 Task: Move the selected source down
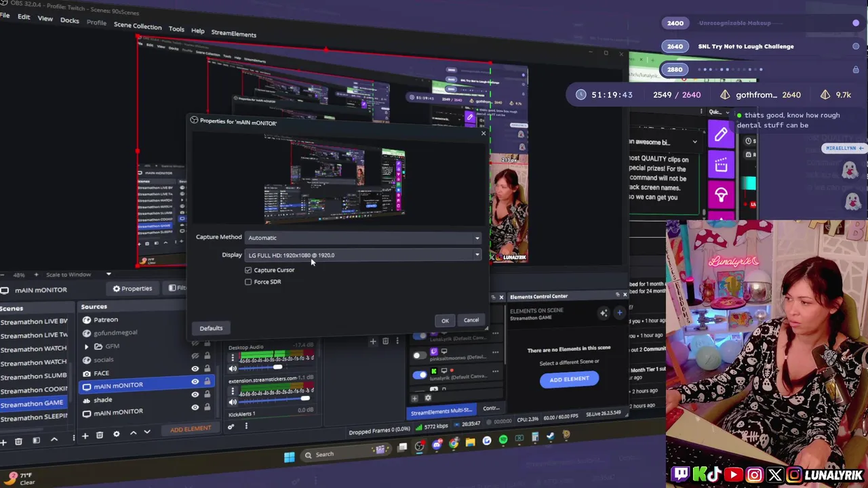[146, 432]
